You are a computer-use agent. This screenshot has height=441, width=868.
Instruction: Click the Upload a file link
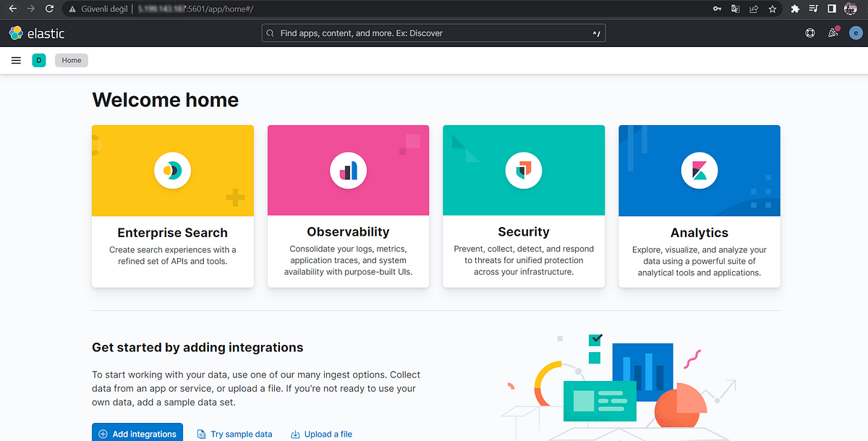point(327,434)
